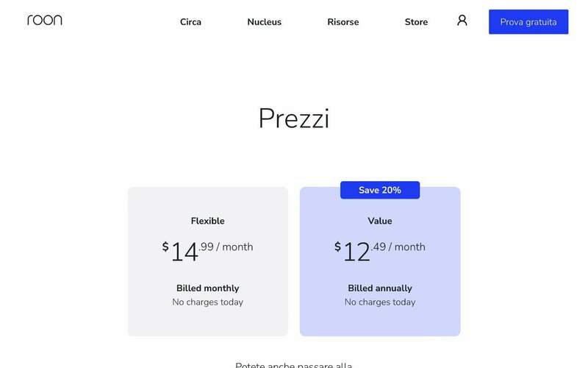Go to the Nucleus menu item

(264, 22)
